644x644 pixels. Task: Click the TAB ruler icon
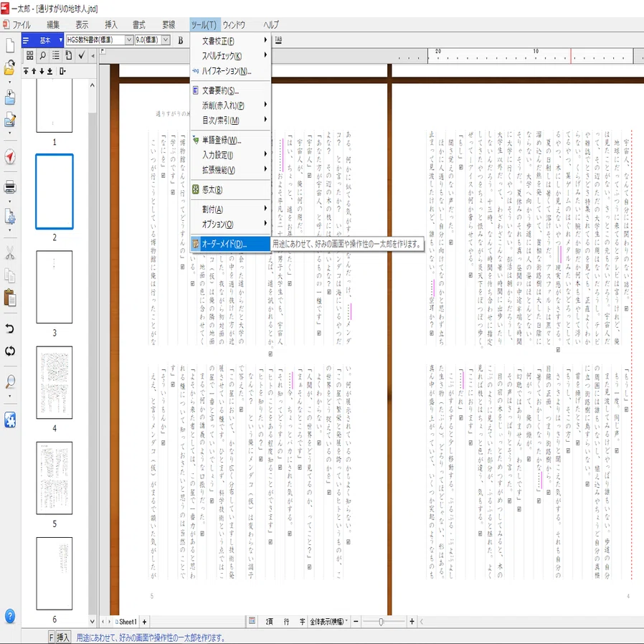(278, 40)
